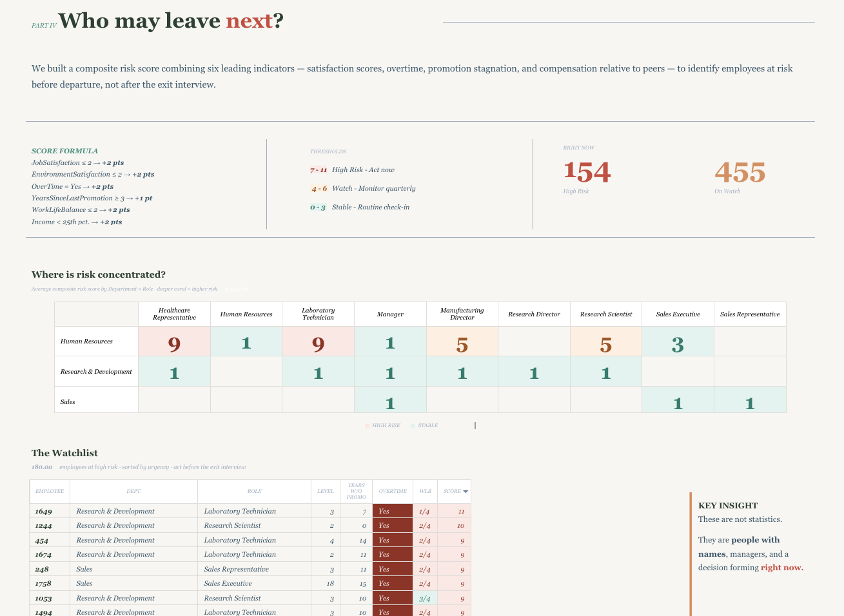Click 'Research & Development' heatmap row label
844x616 pixels.
(97, 372)
